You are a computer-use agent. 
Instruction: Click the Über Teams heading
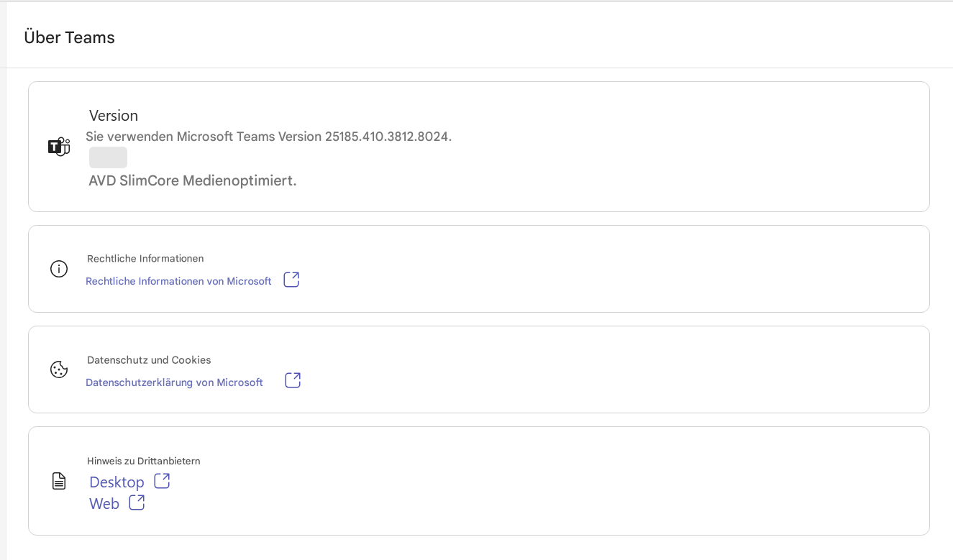coord(70,37)
